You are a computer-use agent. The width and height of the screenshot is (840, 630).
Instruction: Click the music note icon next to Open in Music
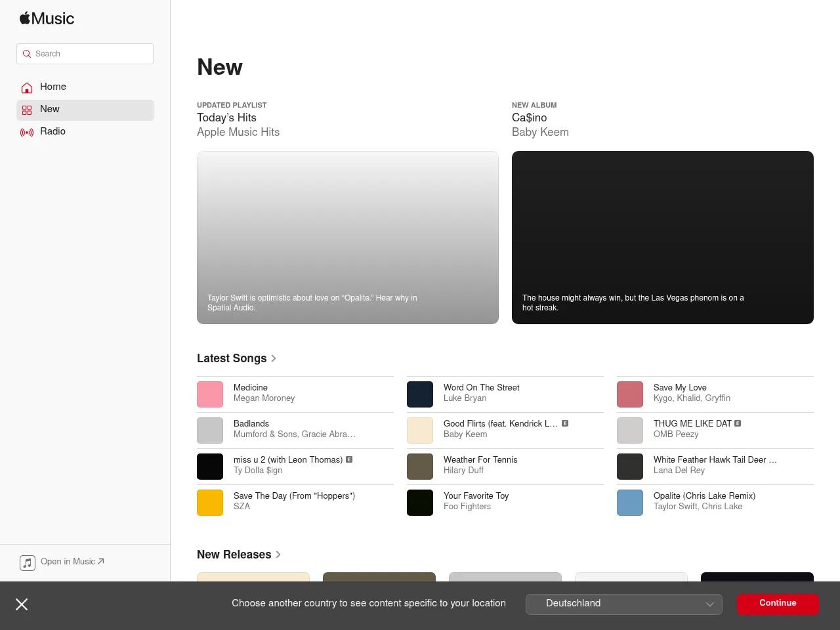pos(28,562)
